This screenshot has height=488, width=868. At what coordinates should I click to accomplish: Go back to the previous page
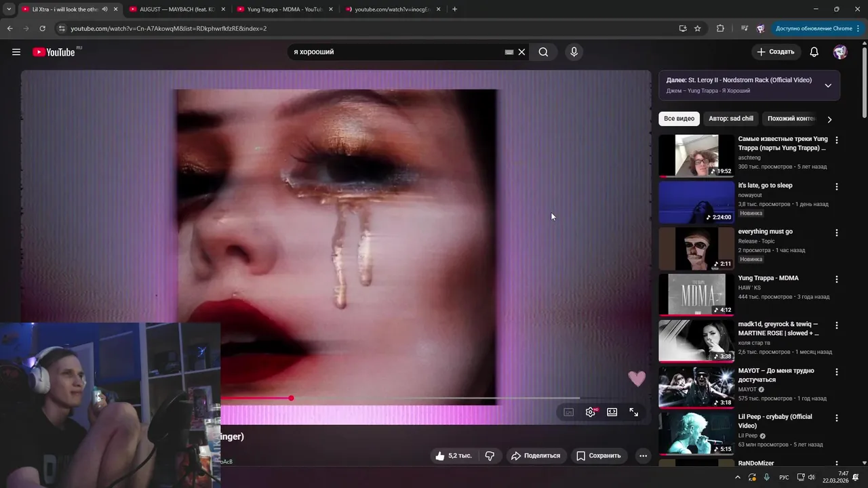coord(9,28)
